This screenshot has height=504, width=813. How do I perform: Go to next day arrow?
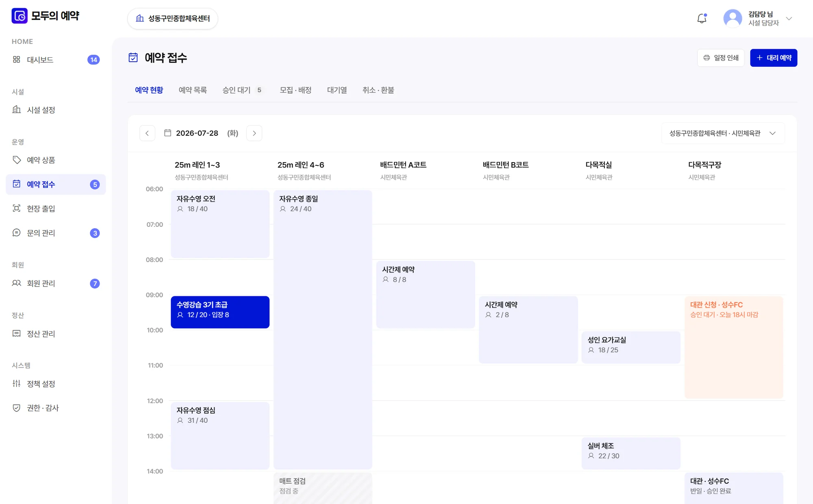(254, 133)
